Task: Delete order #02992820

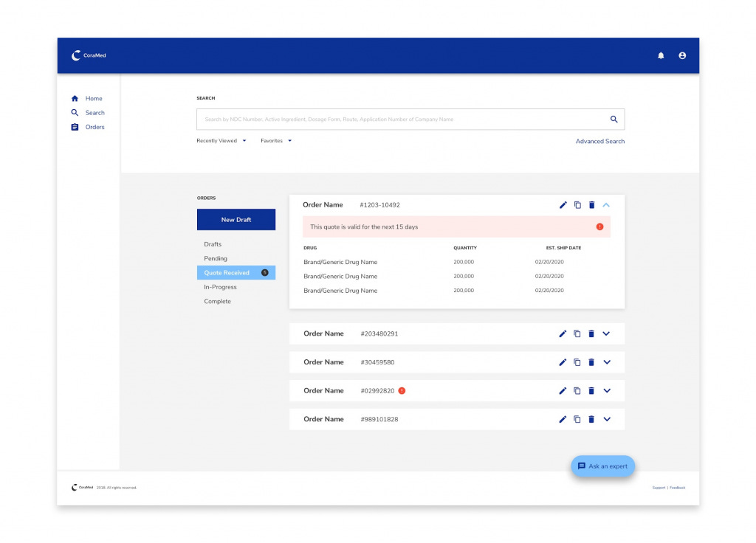Action: [591, 390]
